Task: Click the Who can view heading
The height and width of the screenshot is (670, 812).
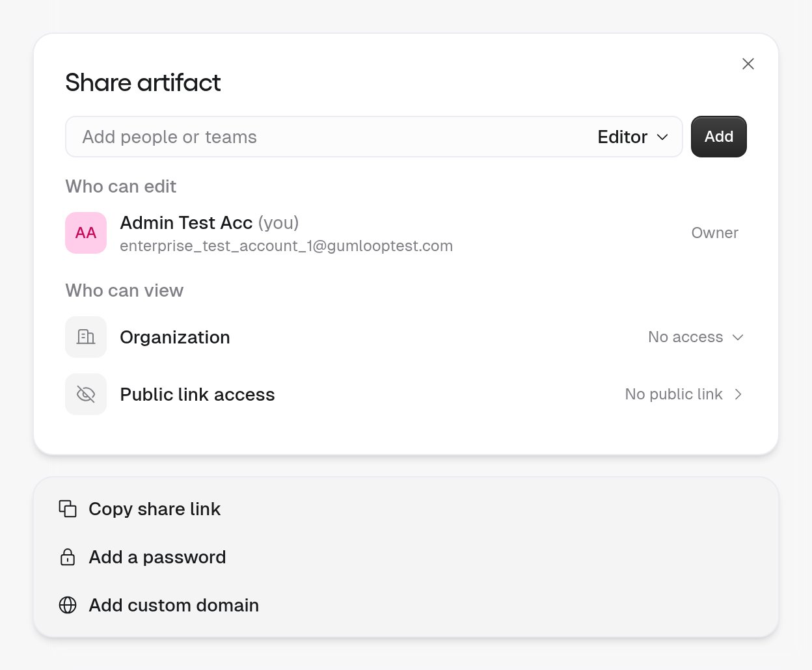Action: (x=124, y=291)
